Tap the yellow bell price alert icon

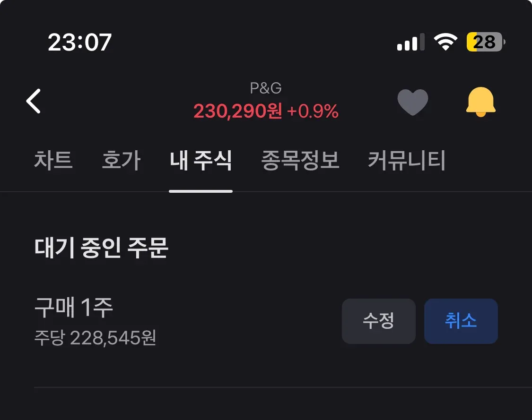pyautogui.click(x=481, y=102)
